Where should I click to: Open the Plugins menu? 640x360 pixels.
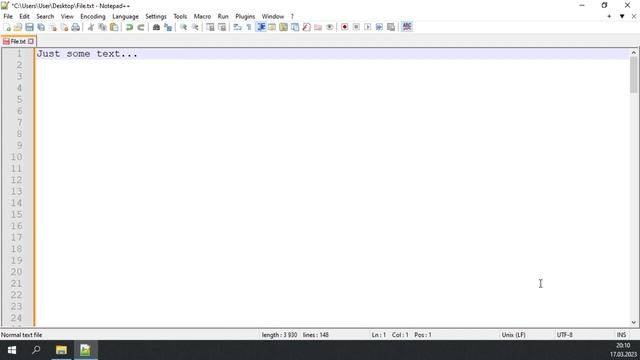pos(245,16)
